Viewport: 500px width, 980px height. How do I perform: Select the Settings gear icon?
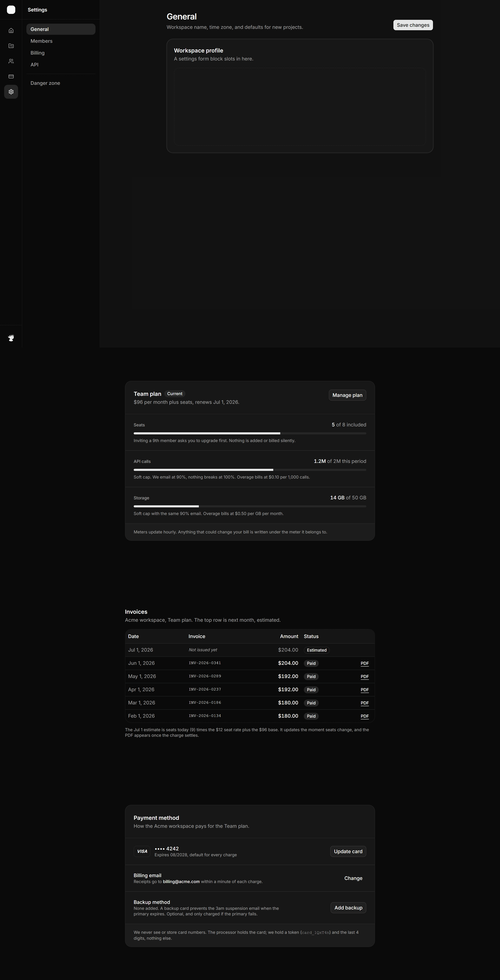(x=11, y=92)
